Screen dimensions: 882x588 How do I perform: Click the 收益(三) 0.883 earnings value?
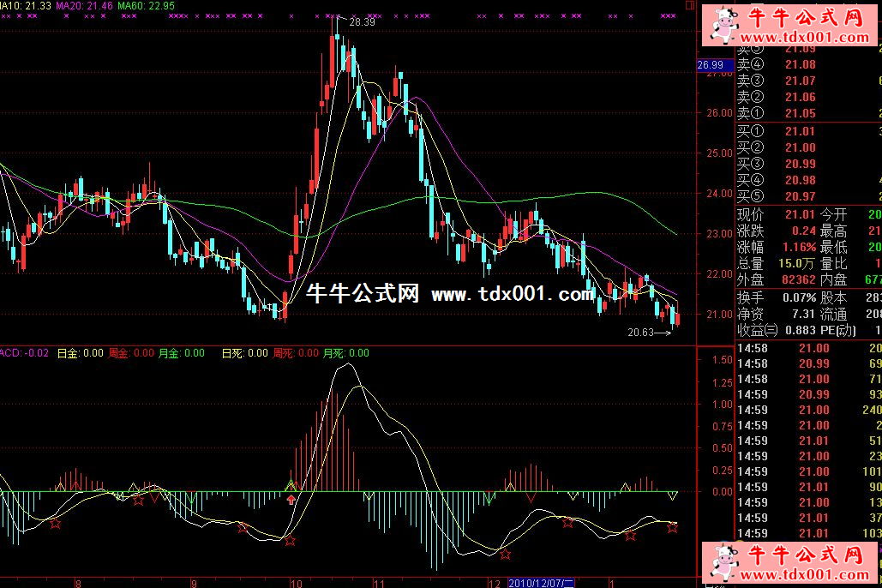(800, 330)
